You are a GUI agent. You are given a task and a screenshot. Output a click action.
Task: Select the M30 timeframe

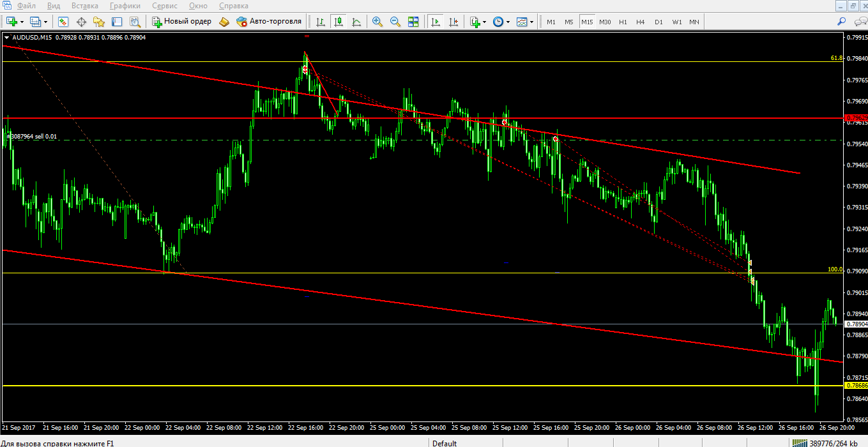(605, 22)
